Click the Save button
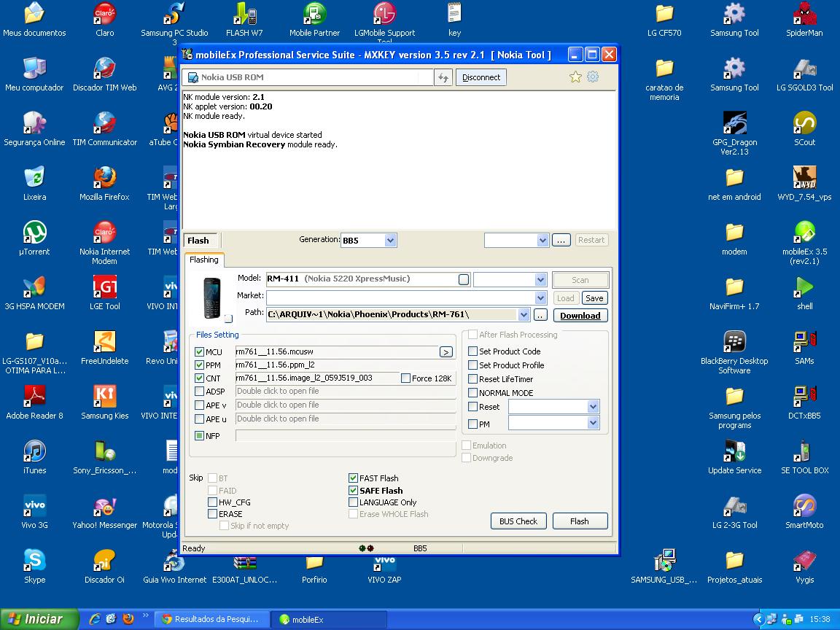The width and height of the screenshot is (840, 630). click(594, 298)
